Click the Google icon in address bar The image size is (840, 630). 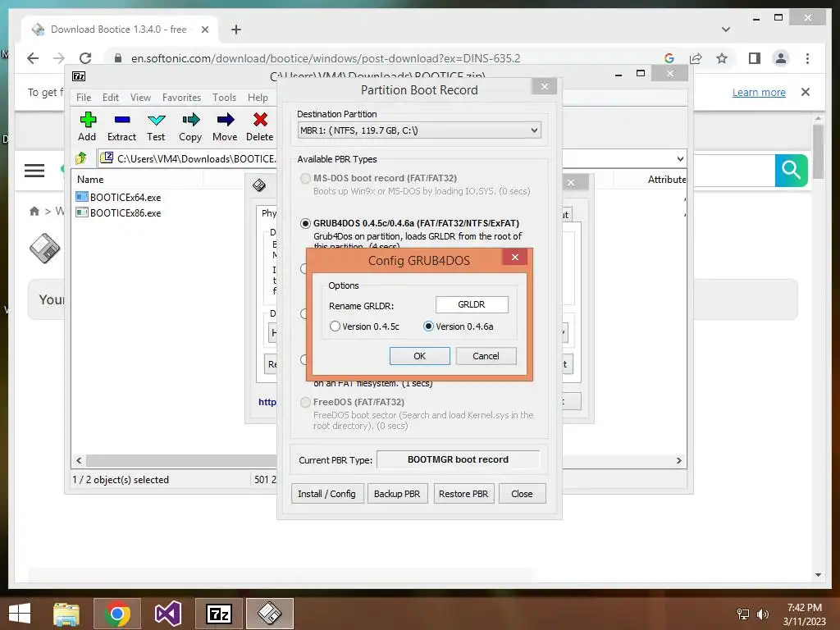[669, 58]
